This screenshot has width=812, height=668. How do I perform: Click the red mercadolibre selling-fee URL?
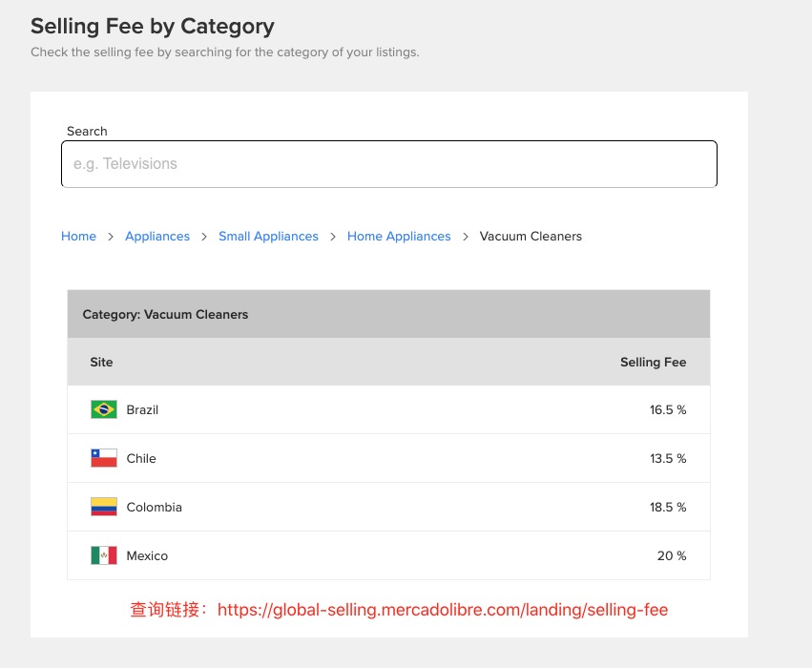click(x=443, y=610)
